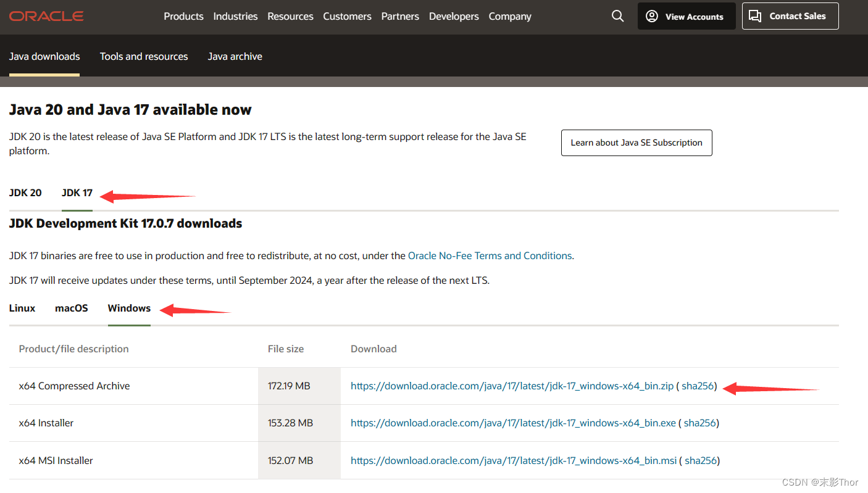This screenshot has width=868, height=493.
Task: Click the x64 MSI Installer text
Action: pos(56,460)
